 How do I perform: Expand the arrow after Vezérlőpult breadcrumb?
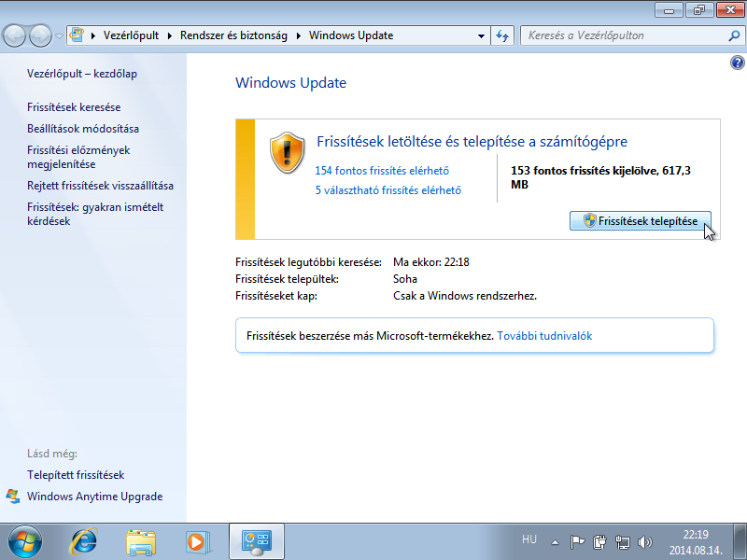click(x=170, y=35)
